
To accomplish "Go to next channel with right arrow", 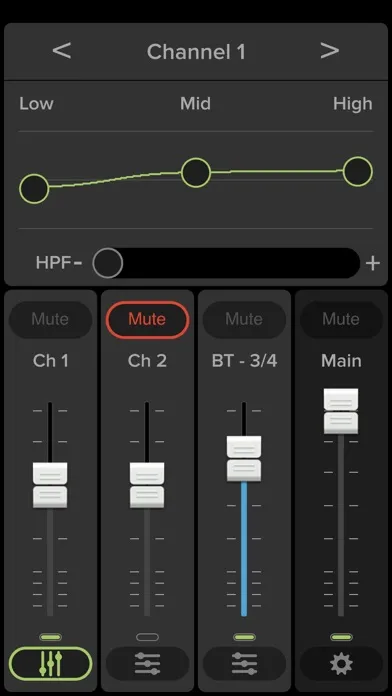I will tap(329, 51).
